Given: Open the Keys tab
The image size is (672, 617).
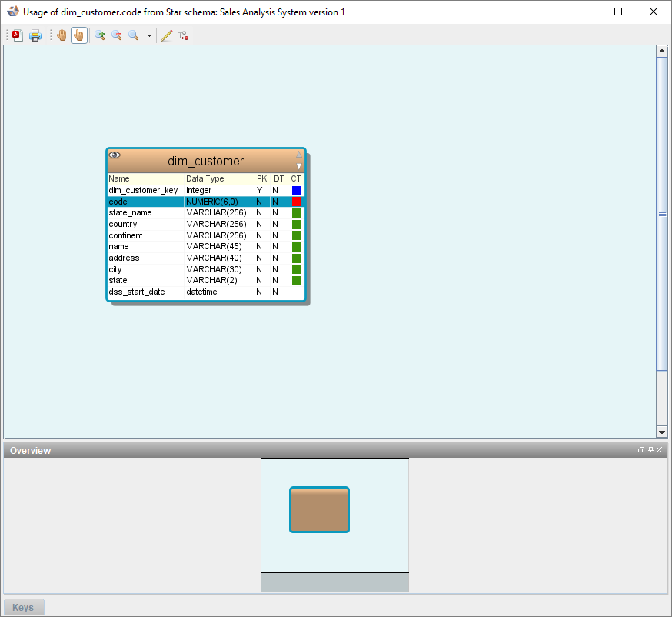Looking at the screenshot, I should click(23, 608).
